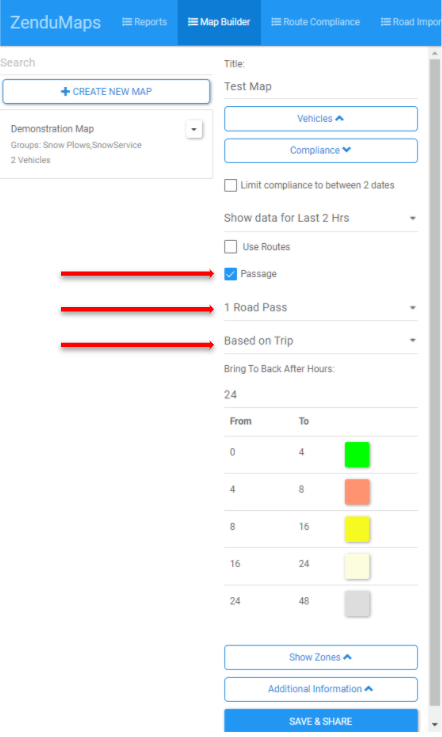This screenshot has height=737, width=442.
Task: Click the ZenduMaps logo
Action: click(x=55, y=23)
